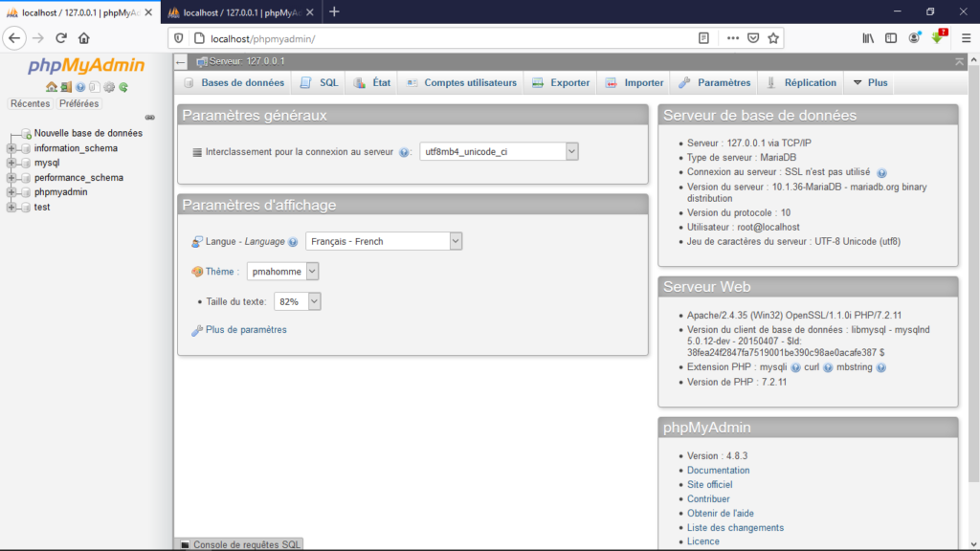Expand the performance_schema database node
Screen dimensions: 980x551
coord(11,178)
